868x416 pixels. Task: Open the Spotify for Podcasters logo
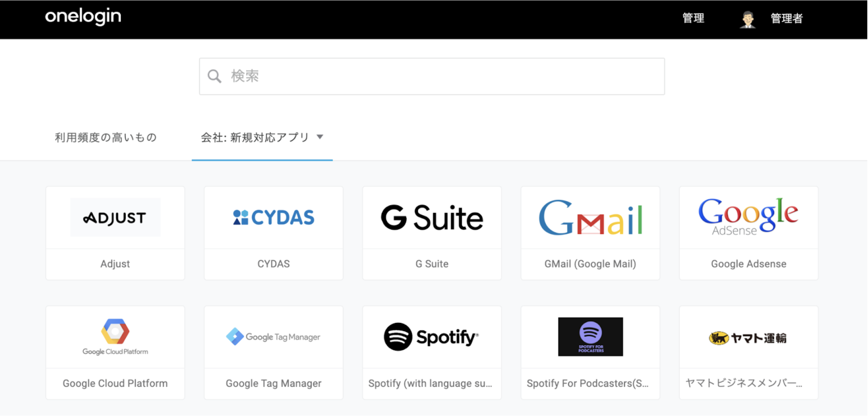590,337
